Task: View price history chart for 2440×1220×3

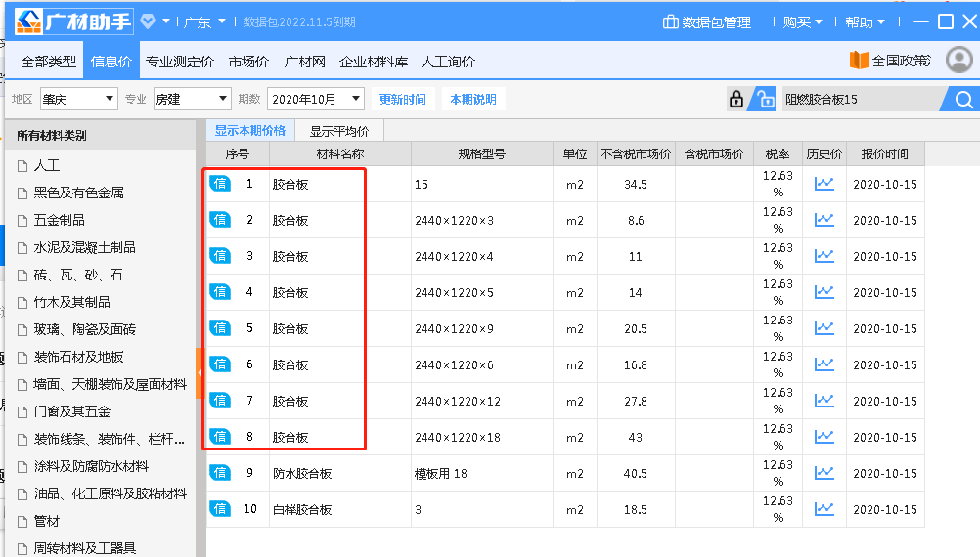Action: click(x=824, y=220)
